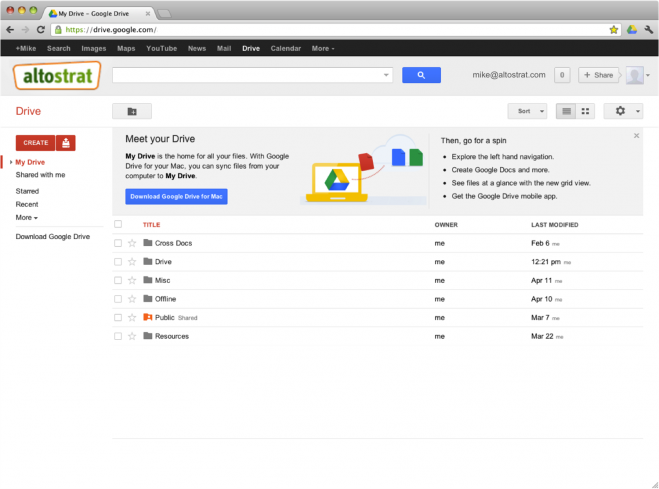Click the red CREATE button
Screen dimensions: 659x489
click(x=35, y=143)
